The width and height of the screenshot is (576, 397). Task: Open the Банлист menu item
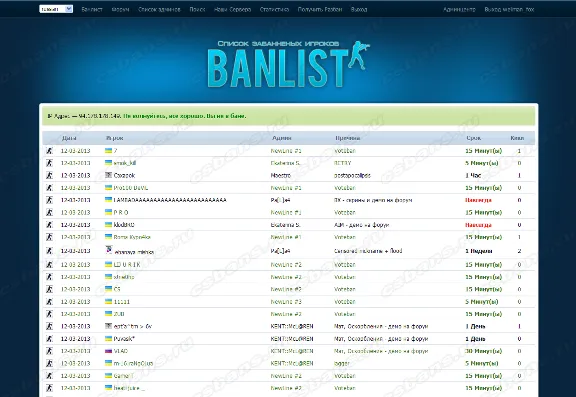coord(92,10)
